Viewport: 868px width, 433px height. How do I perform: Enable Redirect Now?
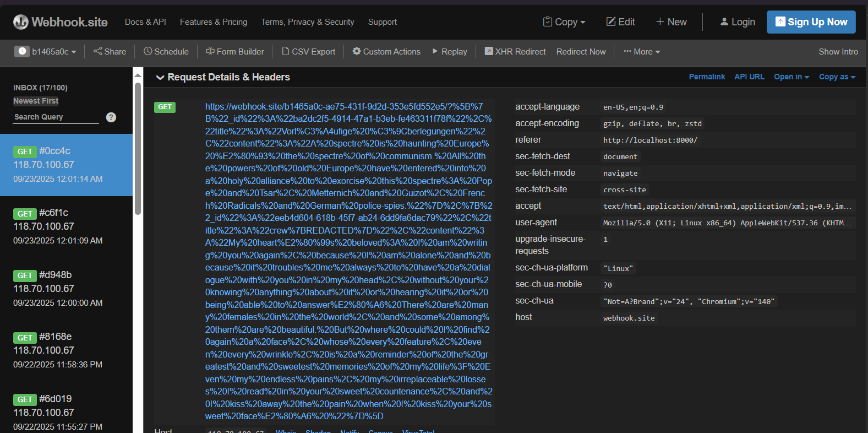tap(581, 52)
